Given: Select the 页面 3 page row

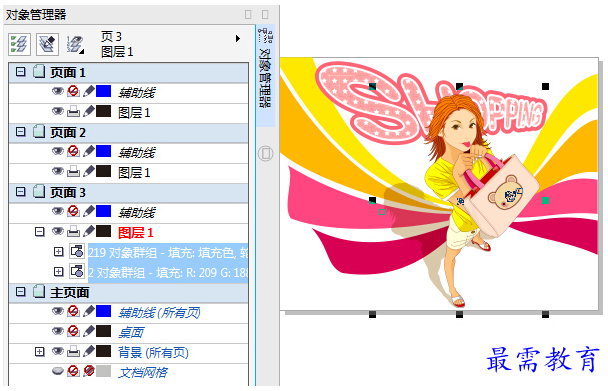Looking at the screenshot, I should tap(128, 193).
